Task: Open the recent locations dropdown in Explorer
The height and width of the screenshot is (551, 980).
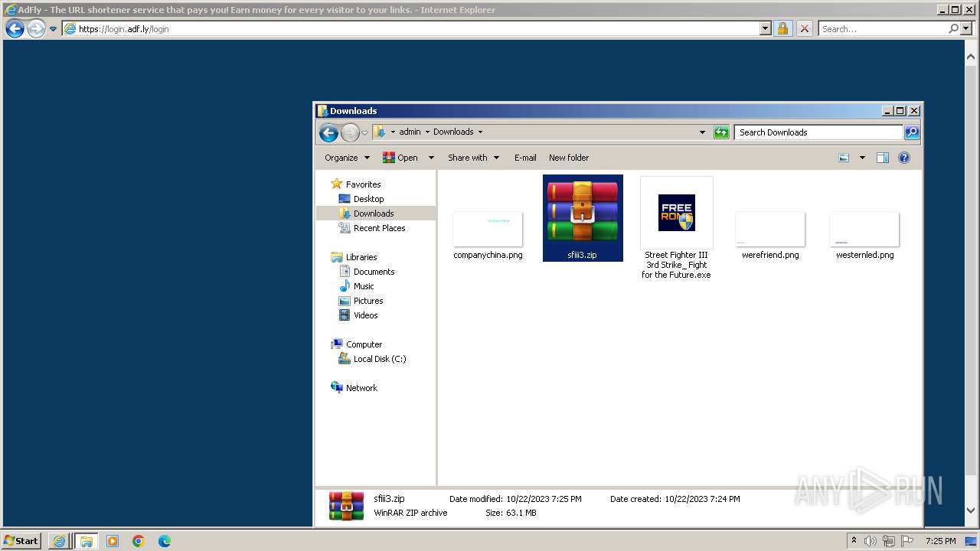Action: coord(364,132)
